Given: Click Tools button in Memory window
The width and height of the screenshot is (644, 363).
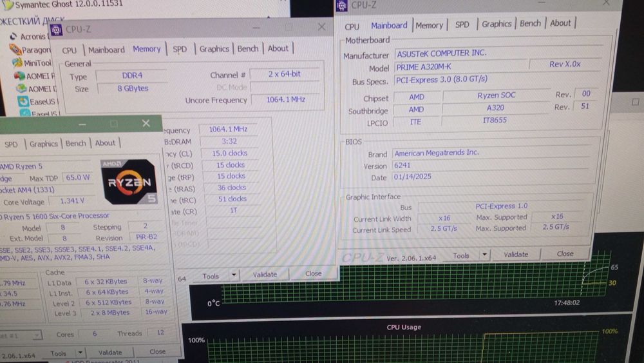Looking at the screenshot, I should [211, 276].
